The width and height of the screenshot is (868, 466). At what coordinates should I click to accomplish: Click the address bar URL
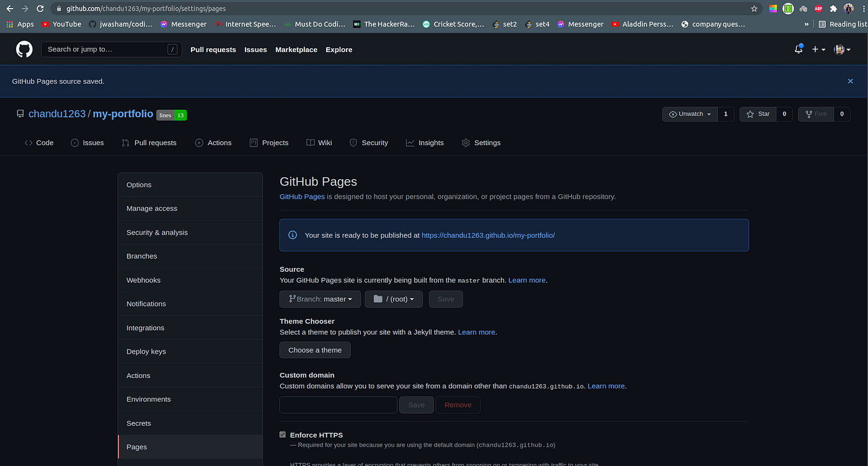[146, 9]
